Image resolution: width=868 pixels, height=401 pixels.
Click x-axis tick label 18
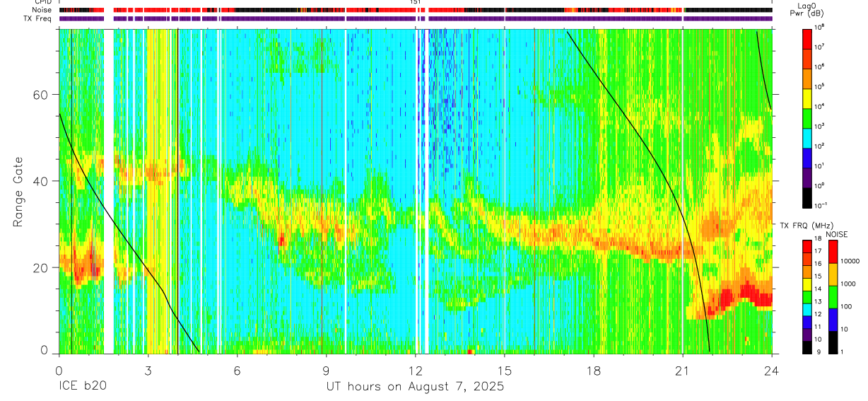click(594, 371)
